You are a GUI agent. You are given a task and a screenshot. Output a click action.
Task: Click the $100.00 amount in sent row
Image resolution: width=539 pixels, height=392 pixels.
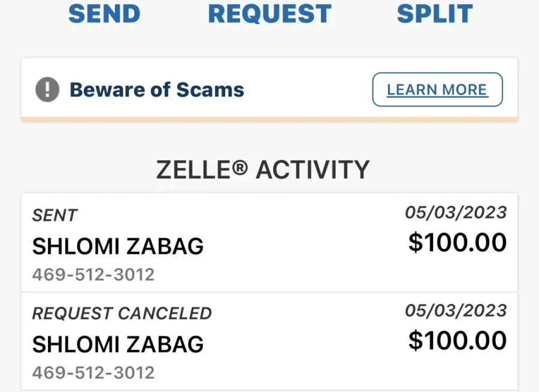coord(458,242)
